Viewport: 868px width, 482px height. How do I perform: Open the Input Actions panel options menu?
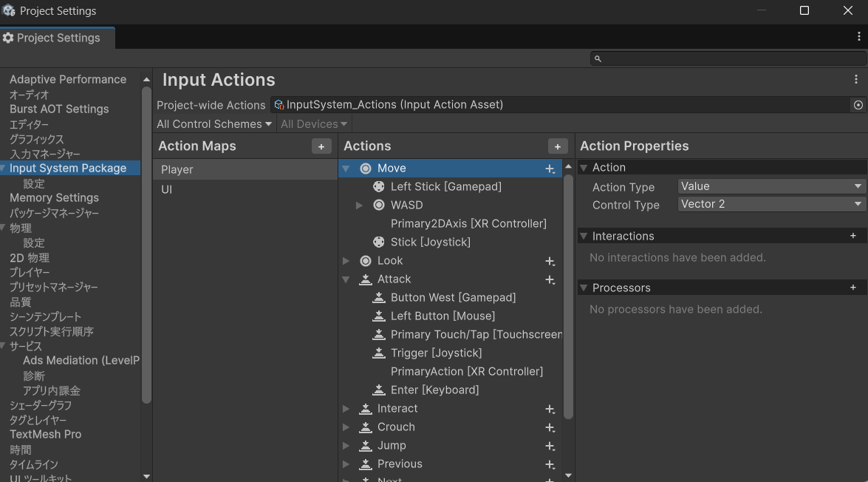(x=858, y=79)
